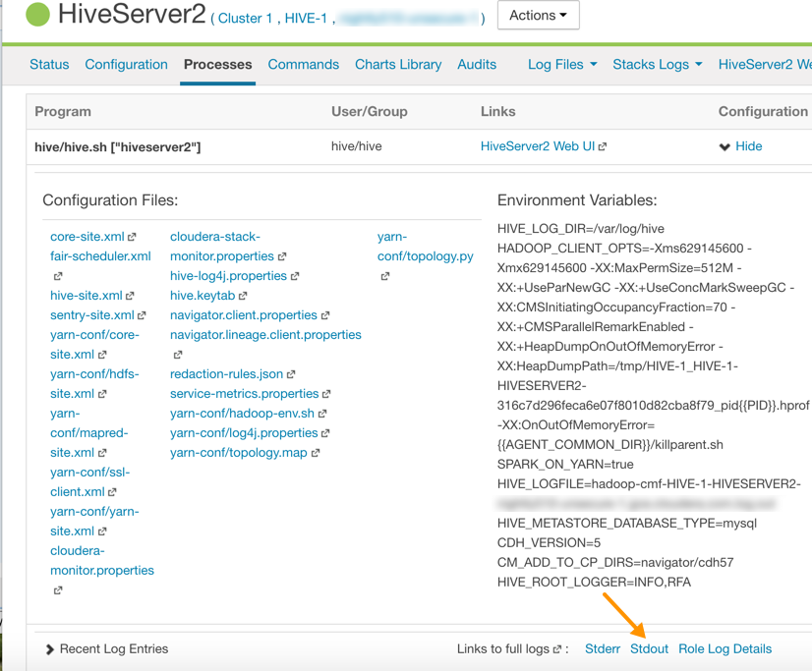812x671 pixels.
Task: Open the Stacks Logs dropdown
Action: click(x=657, y=65)
